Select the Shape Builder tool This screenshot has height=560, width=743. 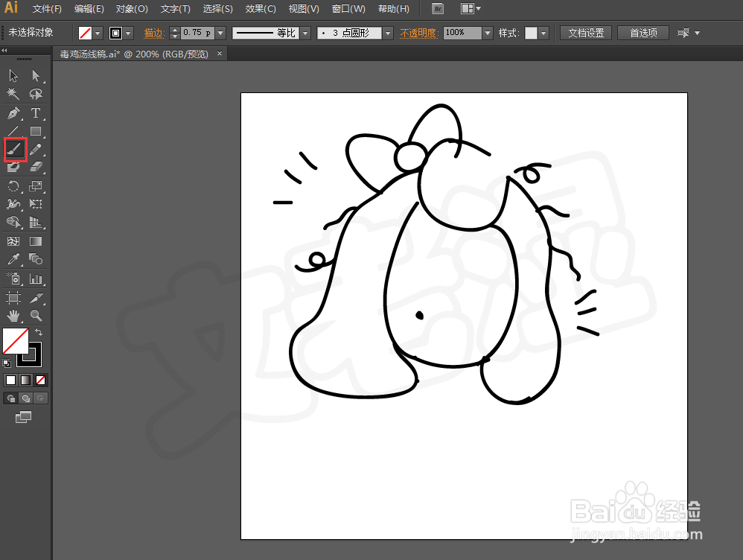pos(13,222)
